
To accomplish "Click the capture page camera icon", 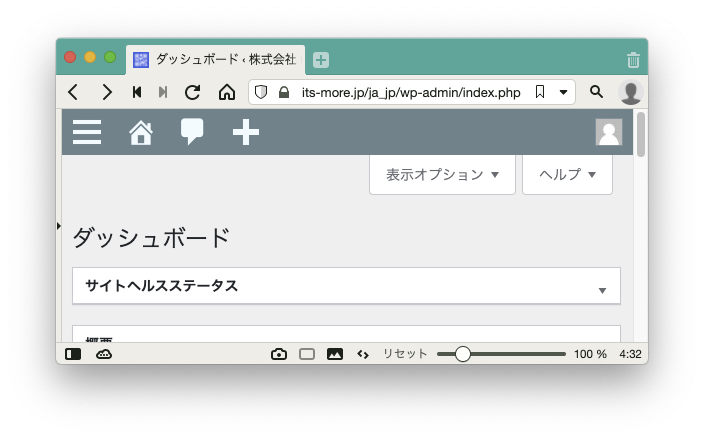I will pyautogui.click(x=279, y=354).
